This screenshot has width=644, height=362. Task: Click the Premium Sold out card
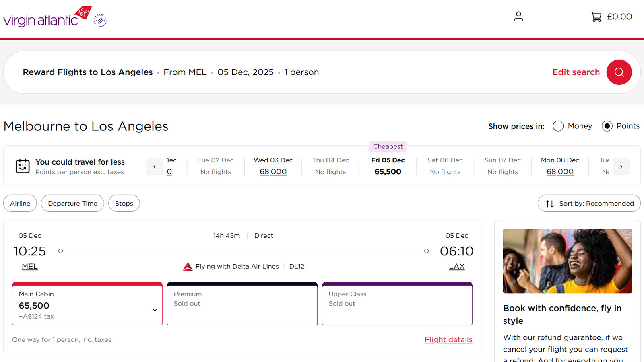click(x=242, y=304)
